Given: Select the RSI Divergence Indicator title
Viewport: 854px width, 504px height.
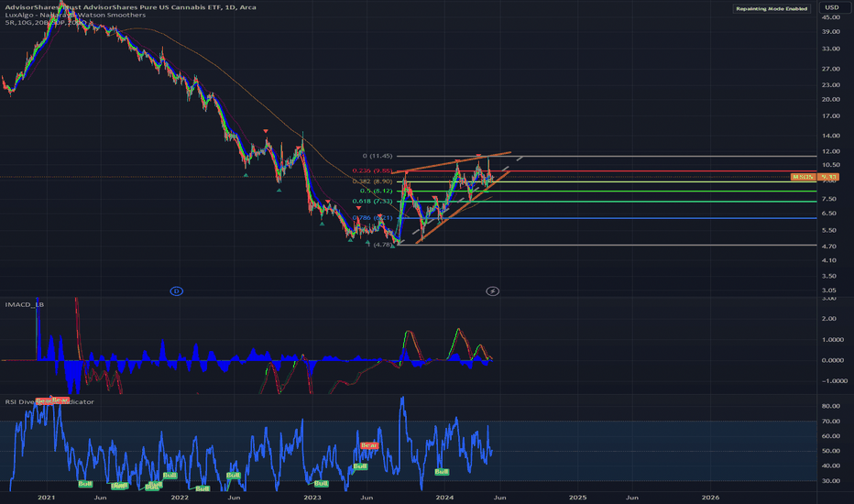Looking at the screenshot, I should (x=49, y=402).
